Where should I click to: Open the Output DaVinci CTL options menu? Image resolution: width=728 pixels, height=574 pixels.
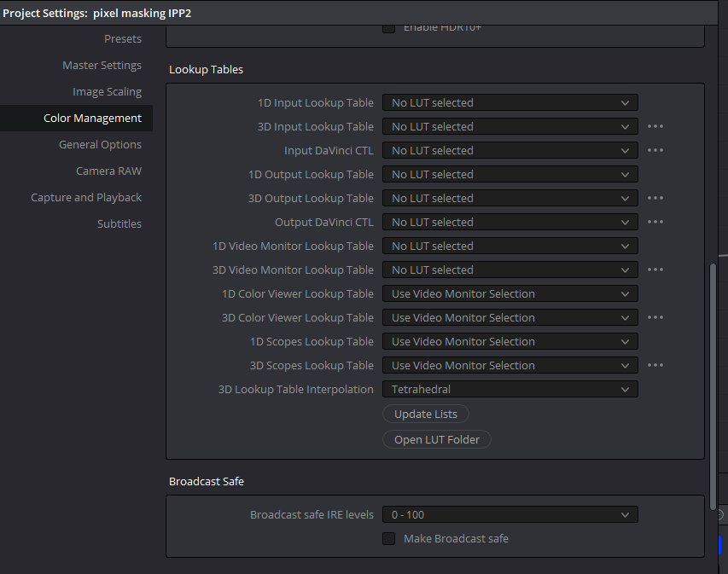click(655, 222)
